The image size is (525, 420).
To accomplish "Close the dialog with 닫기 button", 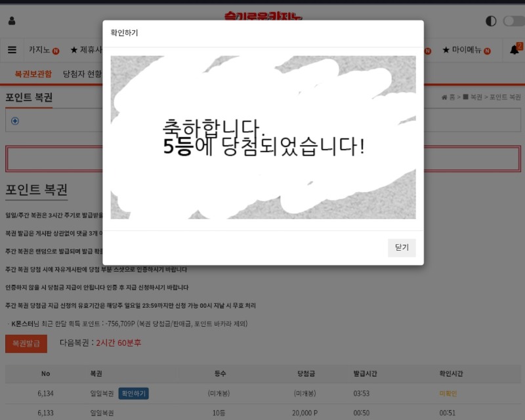I will (x=401, y=247).
